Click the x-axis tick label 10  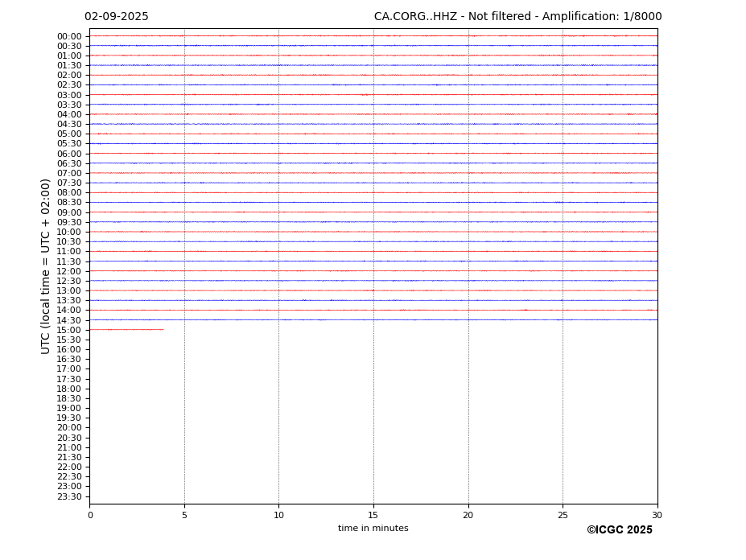(278, 515)
